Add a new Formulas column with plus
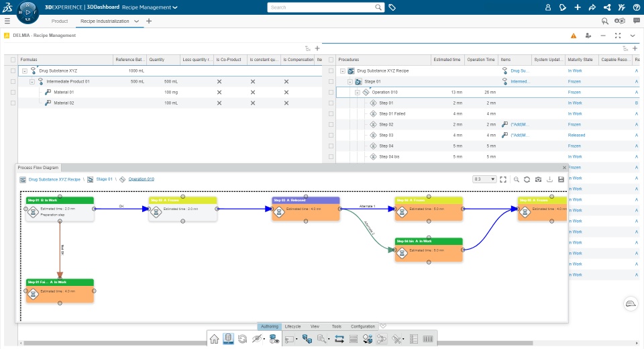This screenshot has height=349, width=644. pyautogui.click(x=317, y=48)
